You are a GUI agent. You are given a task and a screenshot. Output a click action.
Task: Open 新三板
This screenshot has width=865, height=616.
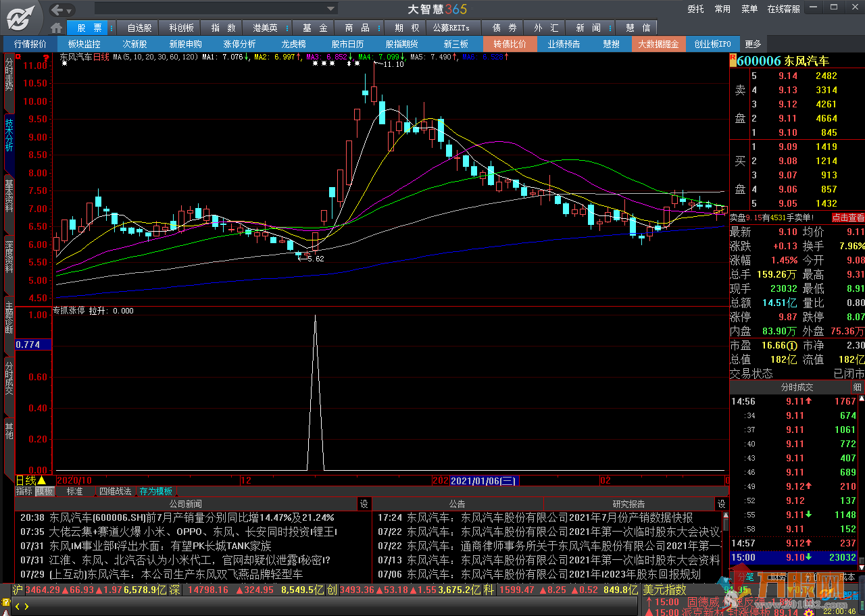[455, 44]
